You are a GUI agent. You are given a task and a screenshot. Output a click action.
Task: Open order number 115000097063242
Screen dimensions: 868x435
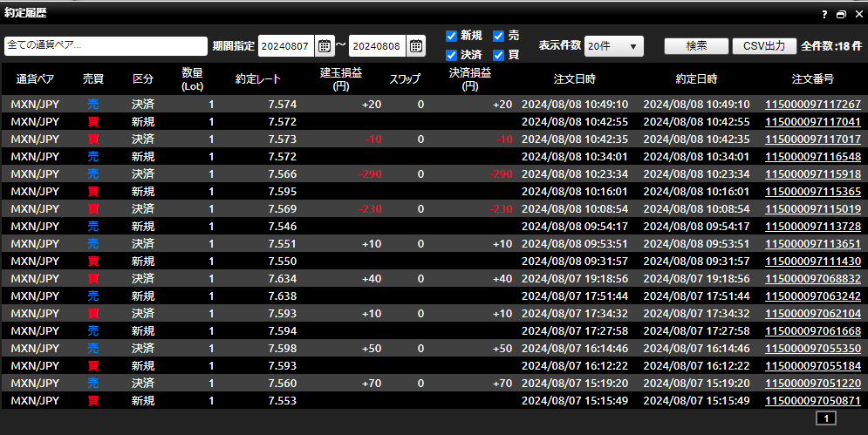pyautogui.click(x=813, y=296)
